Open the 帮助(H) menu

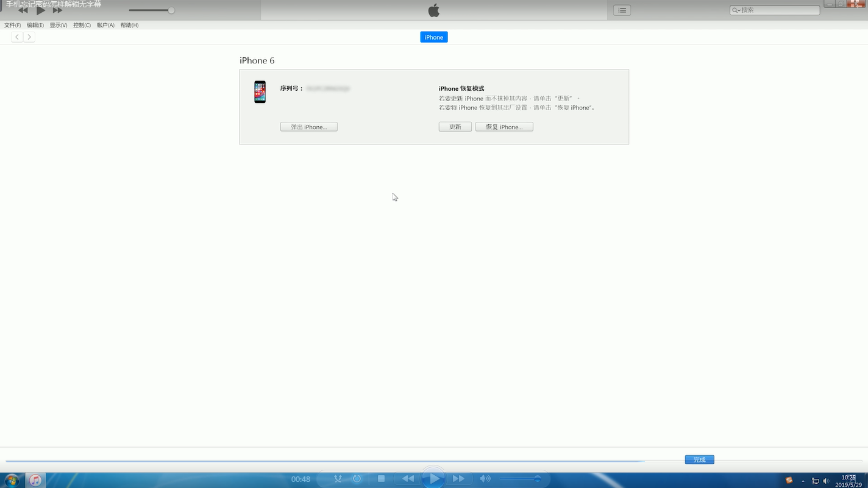129,25
